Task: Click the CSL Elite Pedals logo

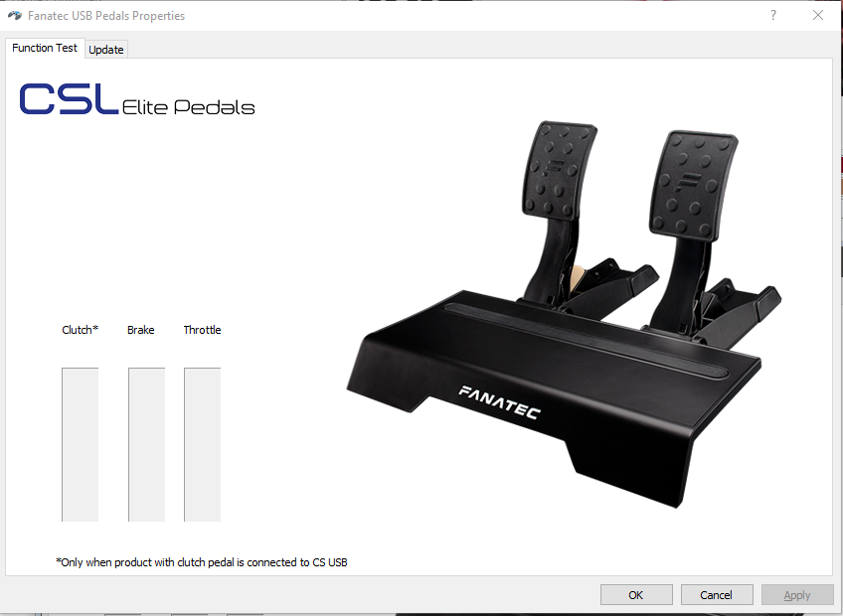Action: [x=137, y=99]
